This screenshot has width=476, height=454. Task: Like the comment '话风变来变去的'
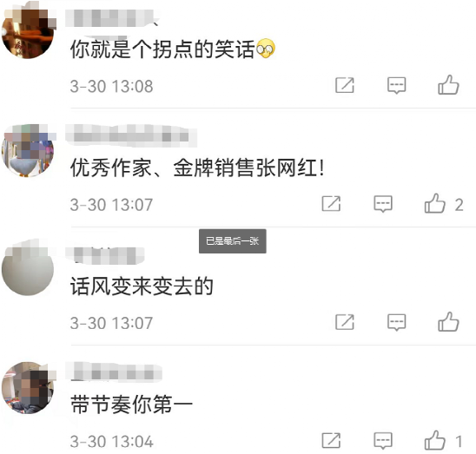[448, 321]
